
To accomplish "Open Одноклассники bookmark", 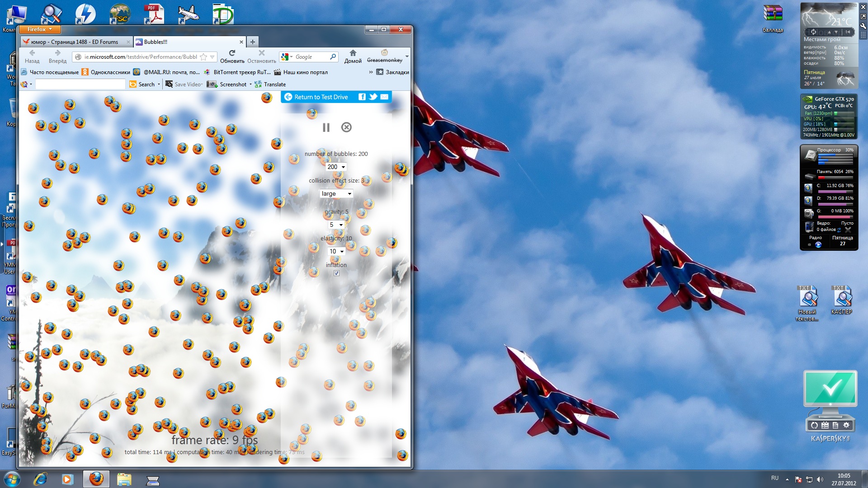I will pos(106,72).
